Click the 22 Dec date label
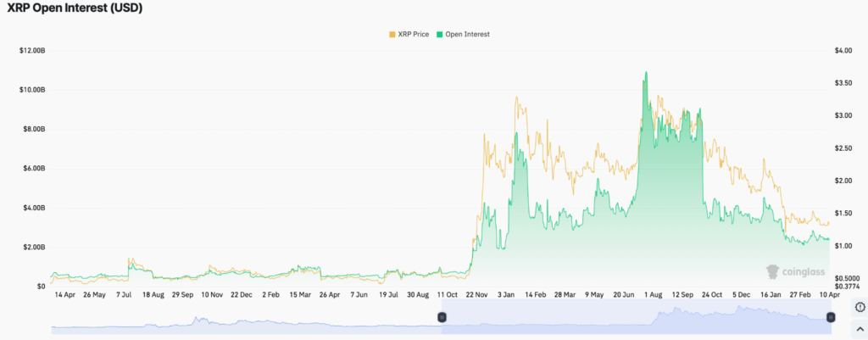Image resolution: width=868 pixels, height=340 pixels. tap(242, 295)
